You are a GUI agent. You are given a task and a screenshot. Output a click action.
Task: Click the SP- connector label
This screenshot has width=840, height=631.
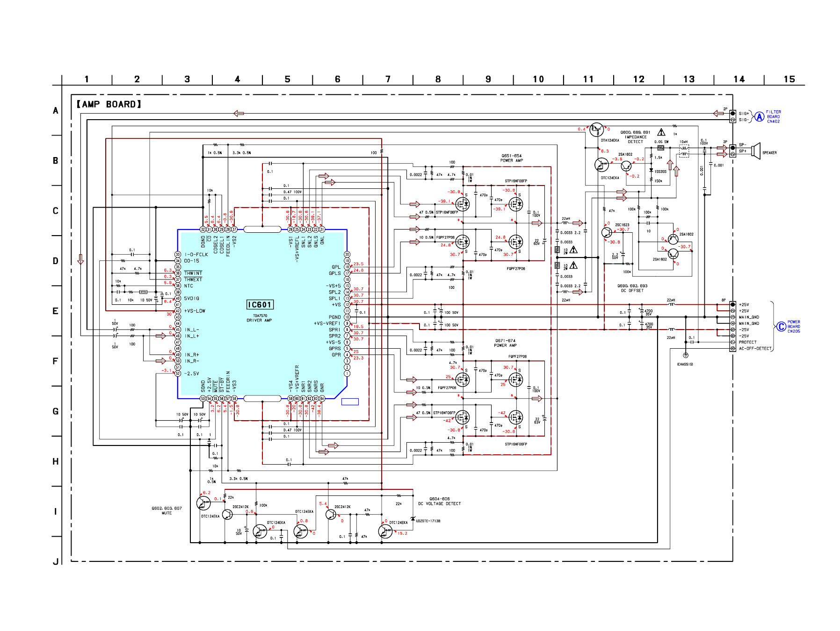(x=743, y=145)
